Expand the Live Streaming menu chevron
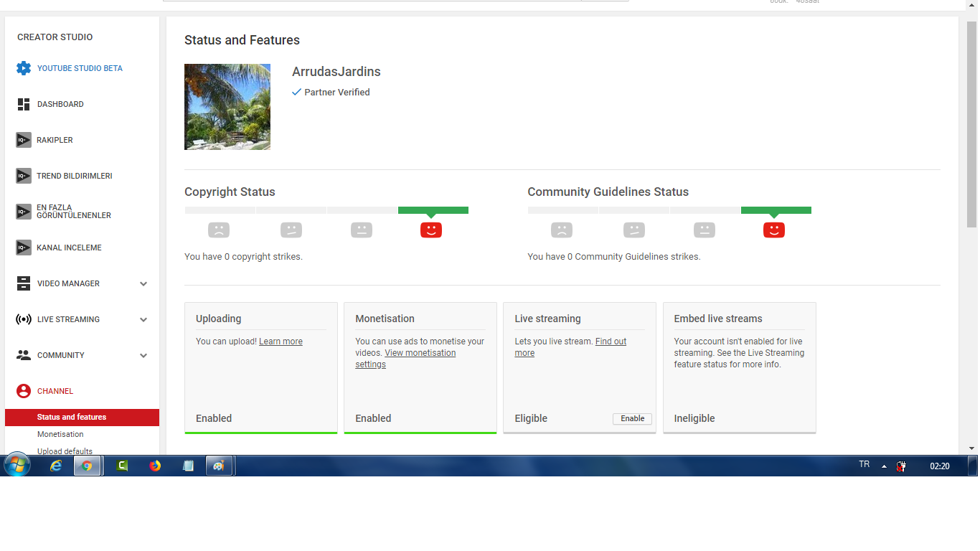 (143, 320)
